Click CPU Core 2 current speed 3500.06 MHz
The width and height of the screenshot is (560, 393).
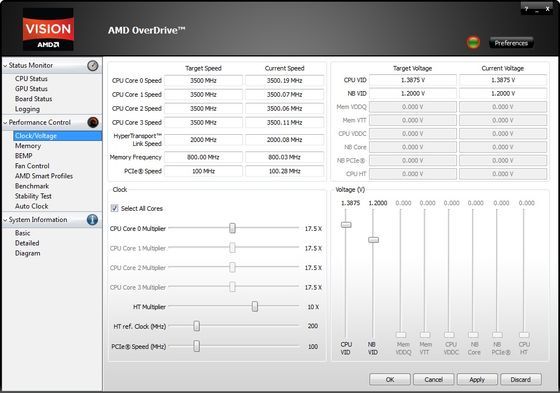click(285, 109)
